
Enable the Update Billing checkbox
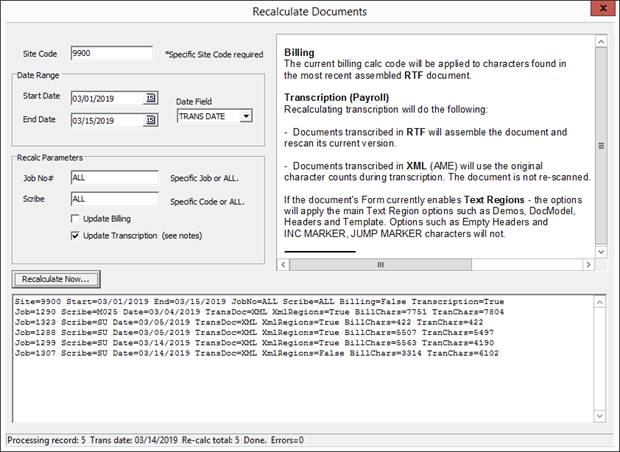76,218
